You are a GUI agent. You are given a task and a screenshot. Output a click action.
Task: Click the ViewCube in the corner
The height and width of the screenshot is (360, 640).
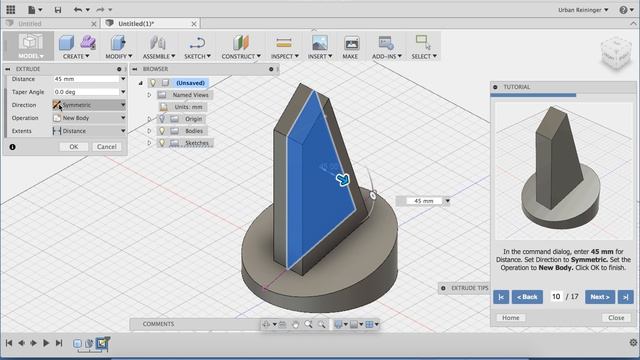[616, 54]
